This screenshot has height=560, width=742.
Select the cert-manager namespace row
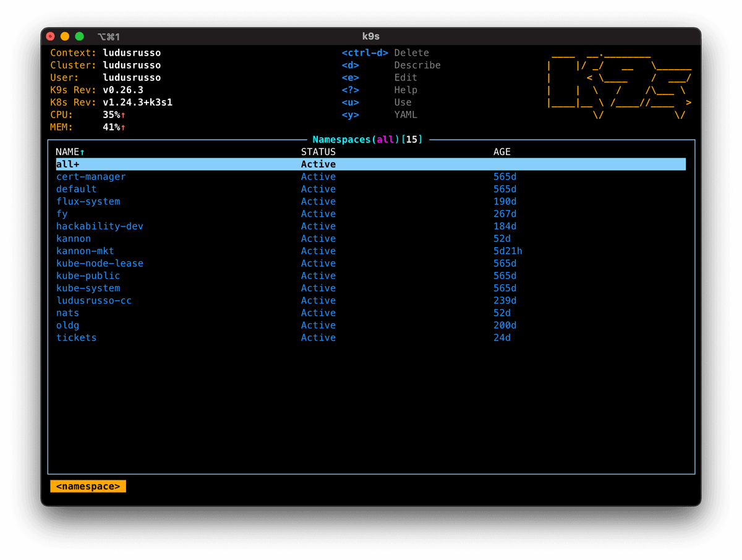coord(91,177)
